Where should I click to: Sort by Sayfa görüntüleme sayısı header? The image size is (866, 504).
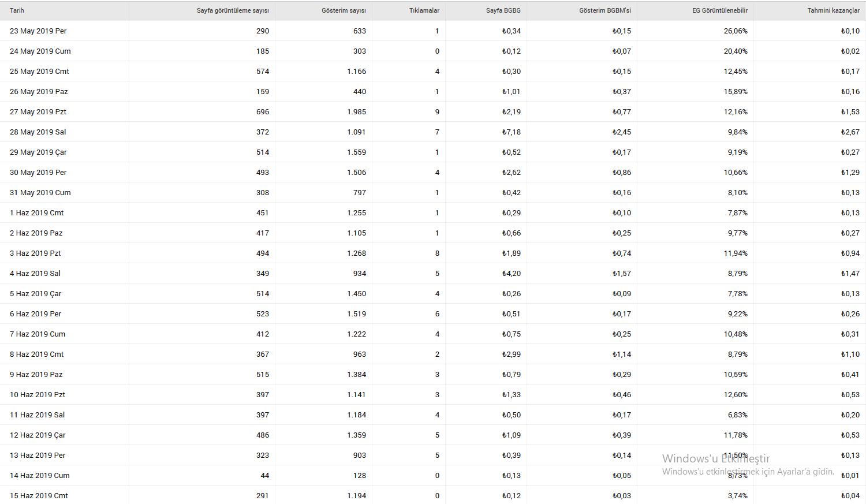coord(233,10)
